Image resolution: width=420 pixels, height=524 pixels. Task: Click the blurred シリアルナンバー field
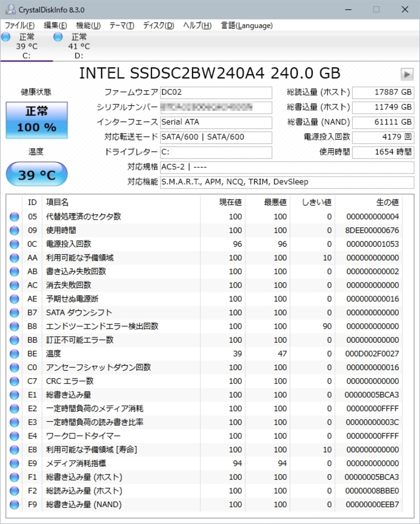(216, 107)
